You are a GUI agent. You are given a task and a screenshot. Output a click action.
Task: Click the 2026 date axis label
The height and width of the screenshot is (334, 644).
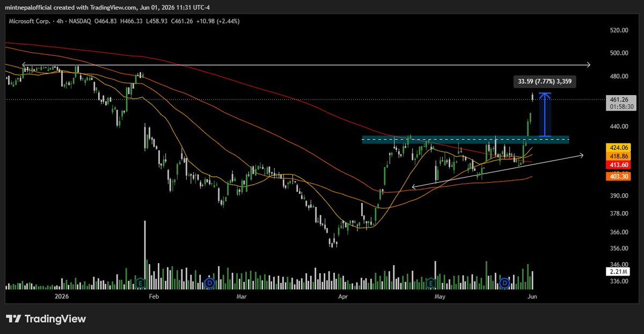[x=62, y=296]
